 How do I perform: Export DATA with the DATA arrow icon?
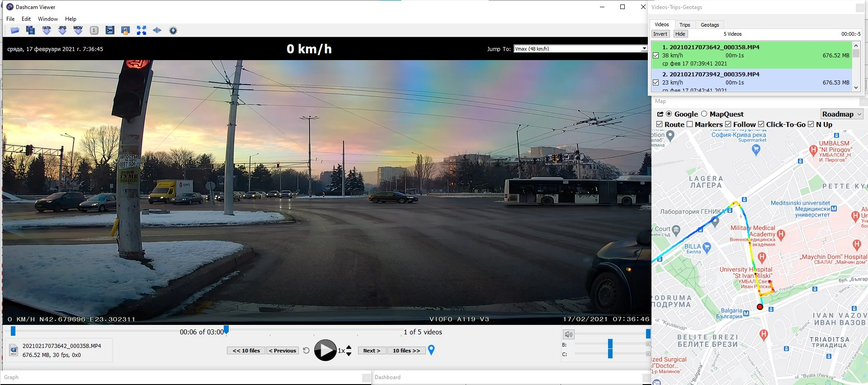tap(47, 30)
